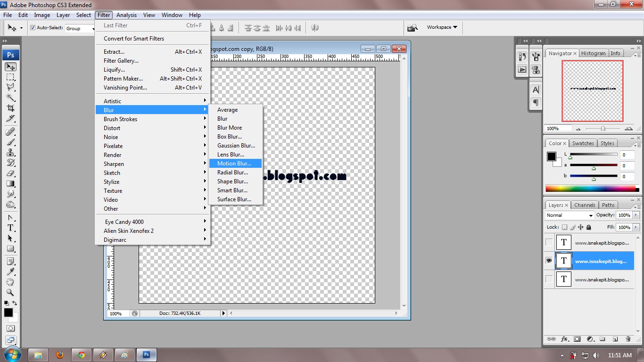Show the bottom text layer visibility
This screenshot has height=362, width=644.
[x=549, y=279]
